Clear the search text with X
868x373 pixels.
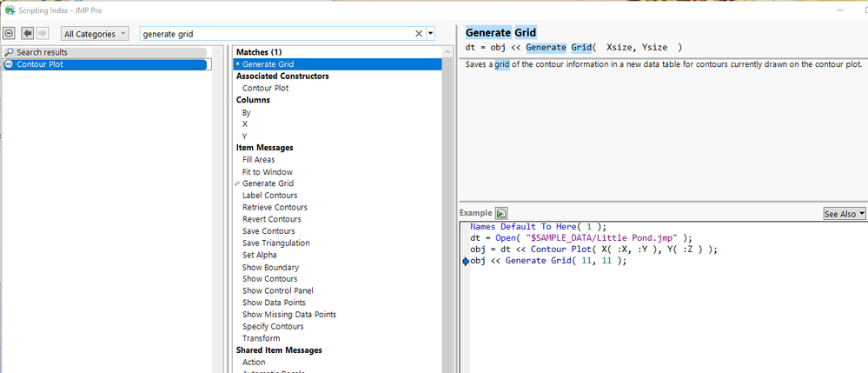(x=419, y=34)
